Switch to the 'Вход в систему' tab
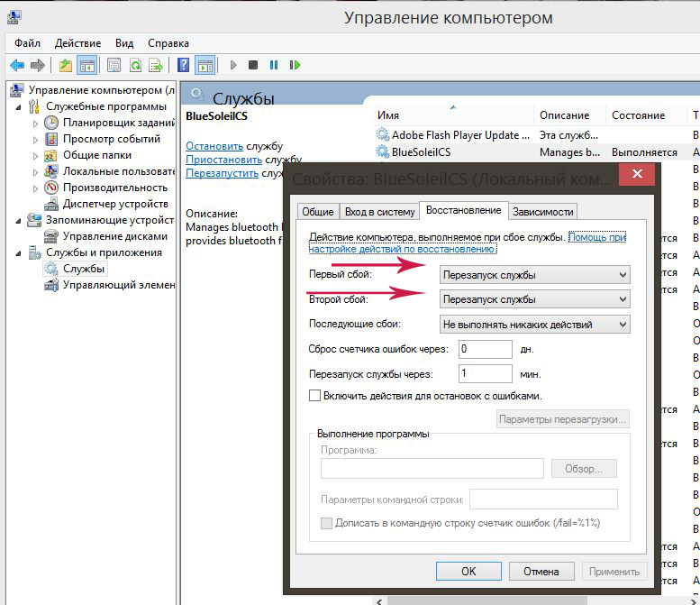The image size is (700, 605). [379, 212]
